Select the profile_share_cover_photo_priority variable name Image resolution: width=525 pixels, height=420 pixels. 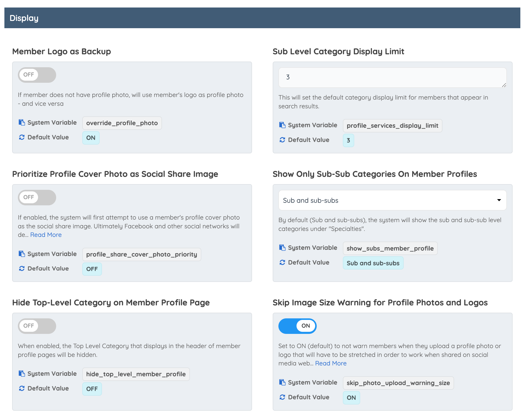pyautogui.click(x=142, y=254)
